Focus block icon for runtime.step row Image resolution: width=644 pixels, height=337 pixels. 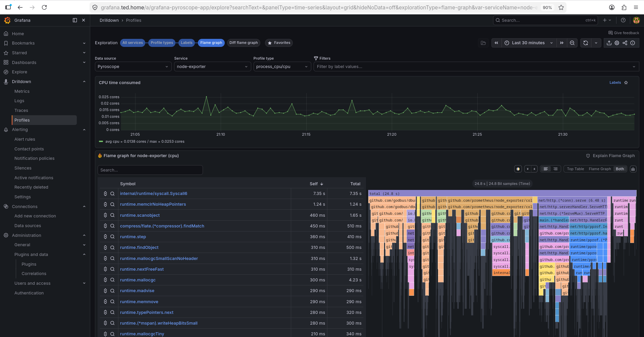pos(105,237)
